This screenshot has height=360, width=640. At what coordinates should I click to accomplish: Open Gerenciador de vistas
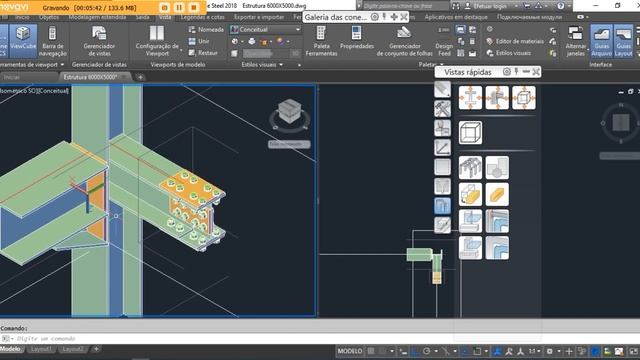[x=99, y=41]
